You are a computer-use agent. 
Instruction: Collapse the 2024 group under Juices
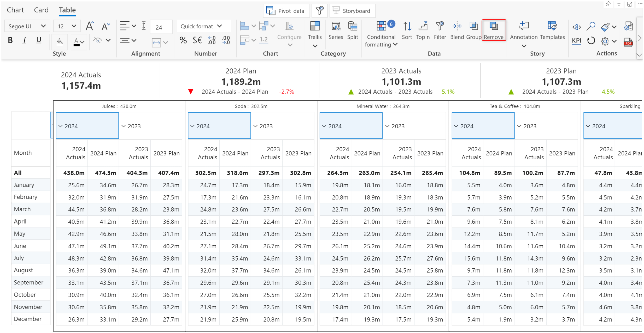(61, 126)
